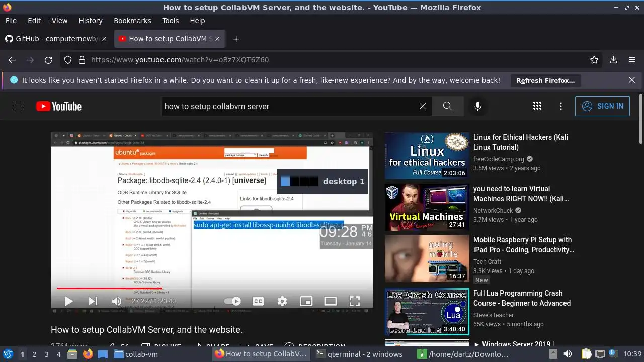Click the YouTube logo
This screenshot has width=644, height=362.
tap(59, 106)
